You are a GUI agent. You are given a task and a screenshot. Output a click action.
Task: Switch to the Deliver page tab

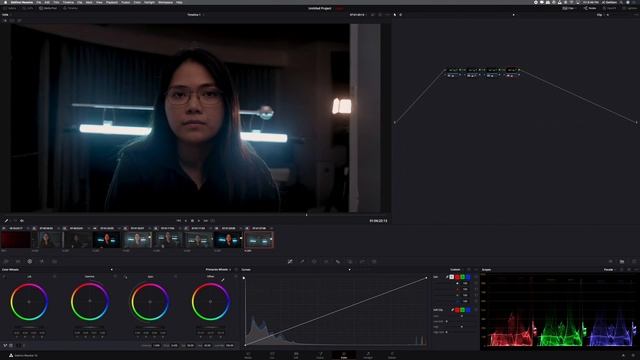click(392, 355)
